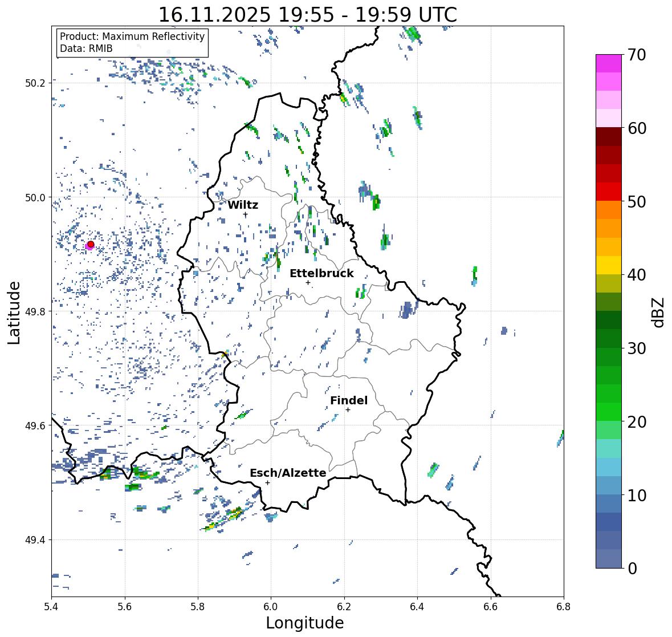Image resolution: width=672 pixels, height=637 pixels.
Task: Click the latitude tick label 49.4
Action: tap(35, 539)
